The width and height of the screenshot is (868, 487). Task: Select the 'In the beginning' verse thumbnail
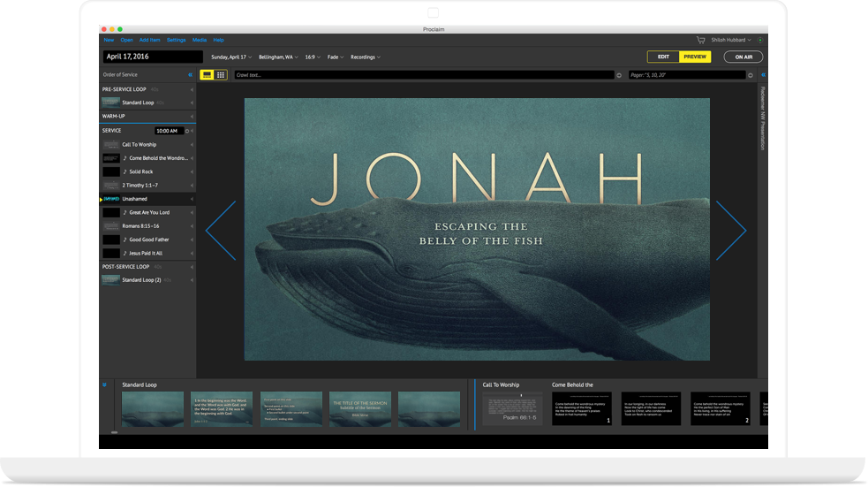[x=222, y=409]
